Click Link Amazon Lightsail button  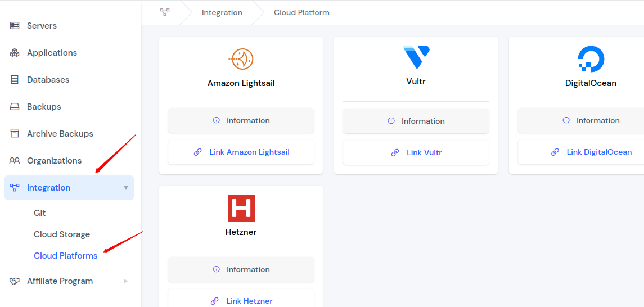(x=241, y=152)
